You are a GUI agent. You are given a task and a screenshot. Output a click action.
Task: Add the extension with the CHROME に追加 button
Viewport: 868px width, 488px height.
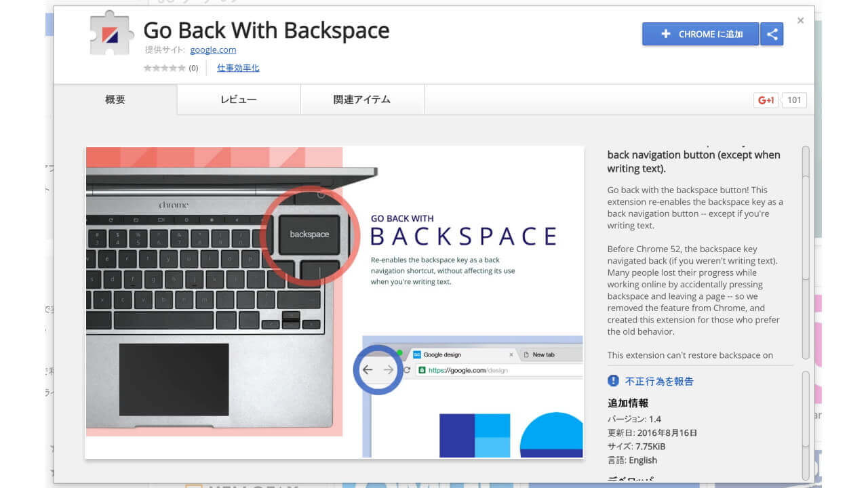click(701, 33)
